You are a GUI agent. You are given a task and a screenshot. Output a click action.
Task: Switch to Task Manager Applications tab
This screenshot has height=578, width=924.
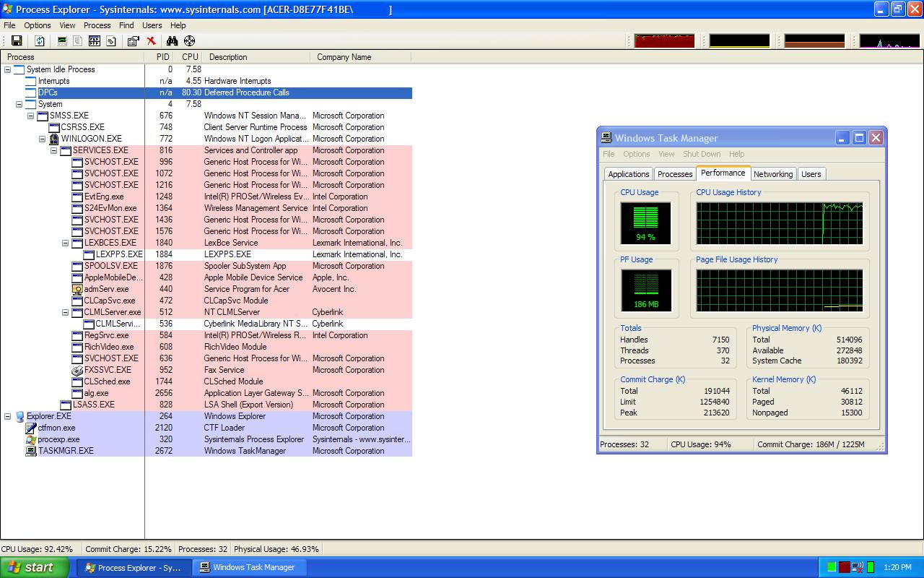629,174
